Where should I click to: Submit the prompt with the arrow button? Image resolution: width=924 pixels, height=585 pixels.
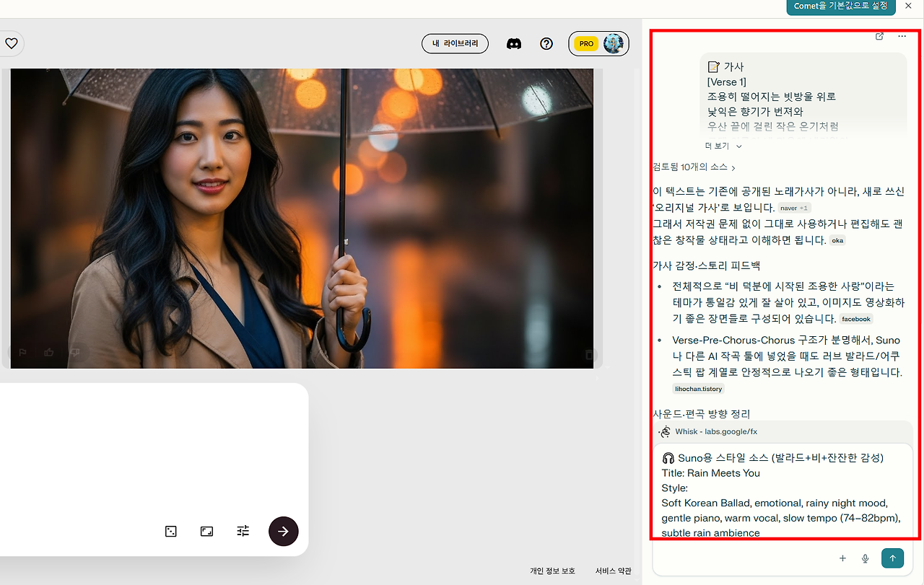pos(284,532)
